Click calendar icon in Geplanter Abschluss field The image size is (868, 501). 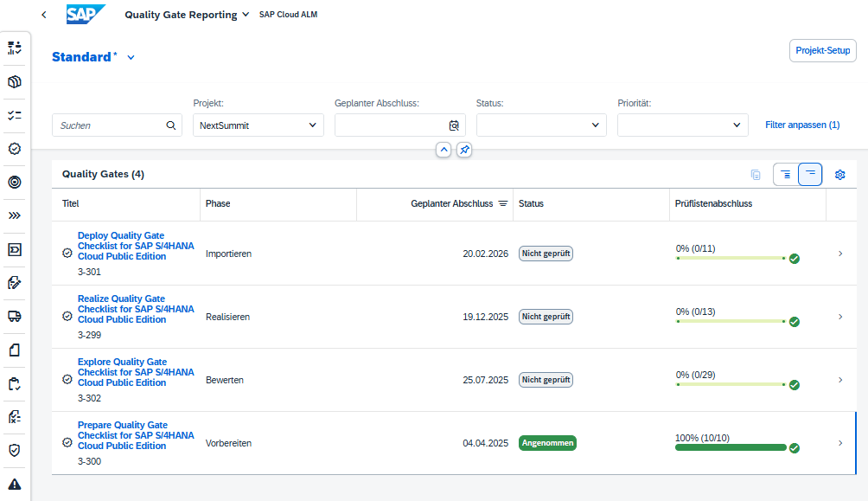[x=454, y=125]
